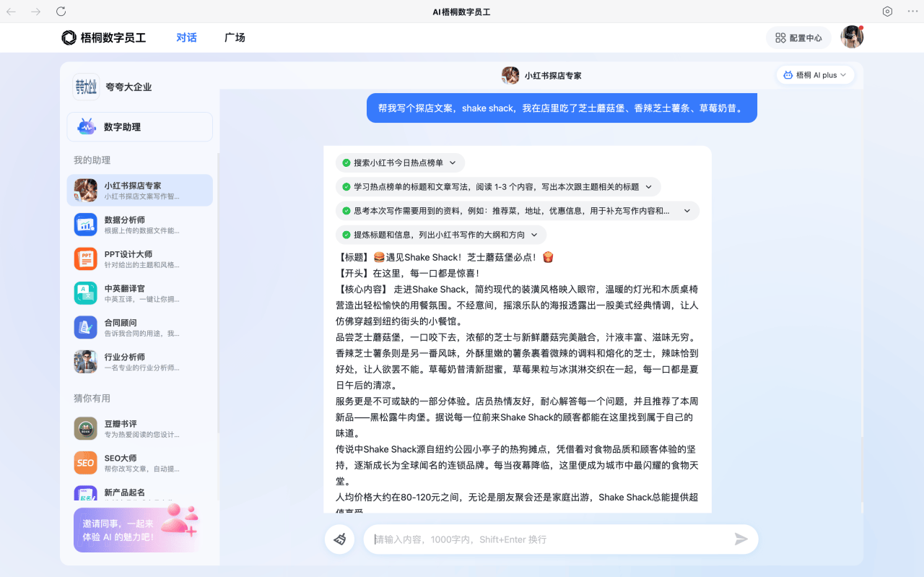Image resolution: width=924 pixels, height=577 pixels.
Task: Click the orange SEO icon
Action: (85, 463)
